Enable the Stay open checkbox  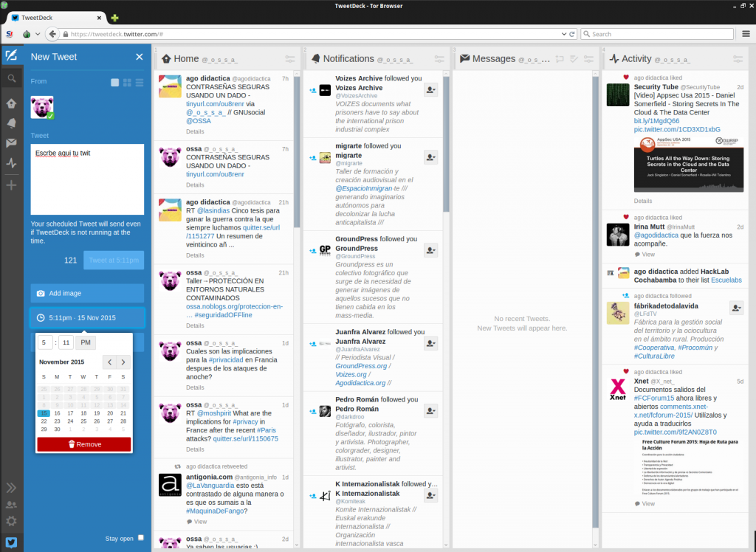click(140, 538)
